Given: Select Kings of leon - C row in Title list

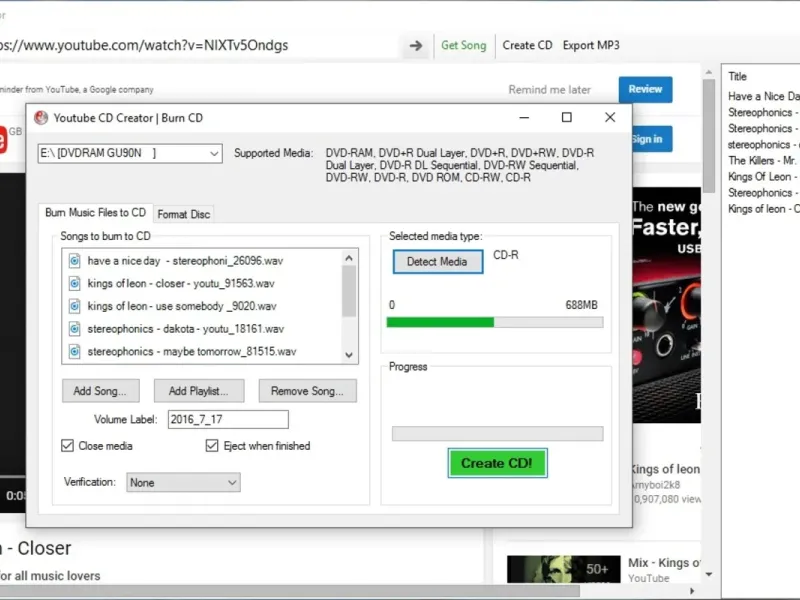Looking at the screenshot, I should [763, 209].
